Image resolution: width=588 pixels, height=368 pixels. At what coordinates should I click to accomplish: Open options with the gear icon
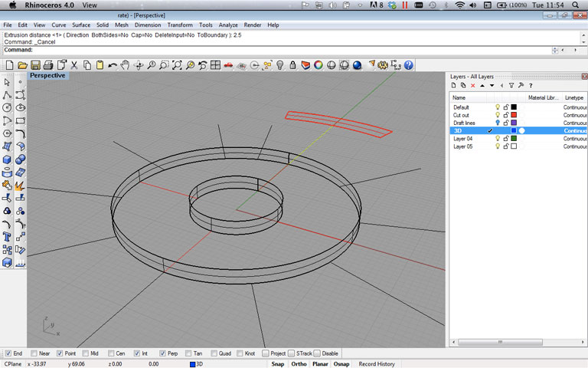383,65
